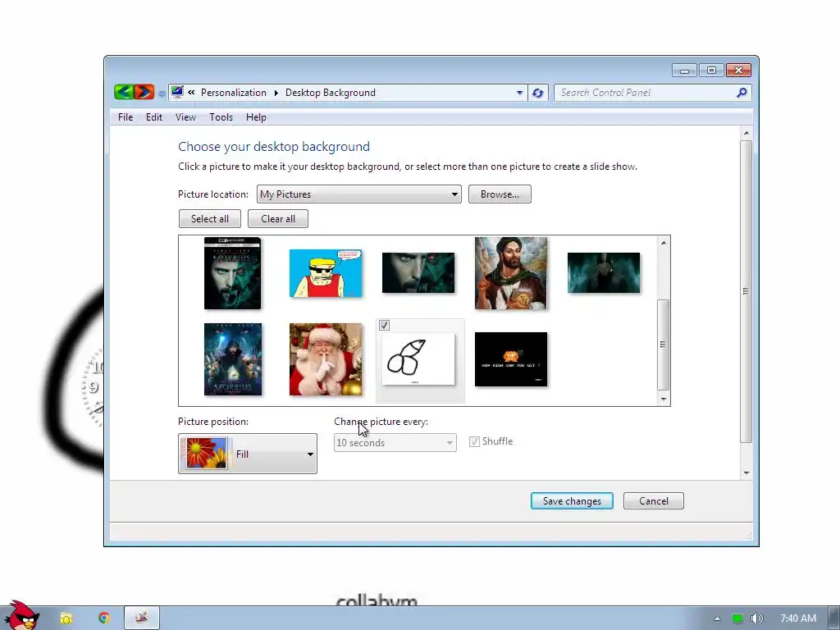840x630 pixels.
Task: Expand the address bar history dropdown
Action: coord(519,93)
